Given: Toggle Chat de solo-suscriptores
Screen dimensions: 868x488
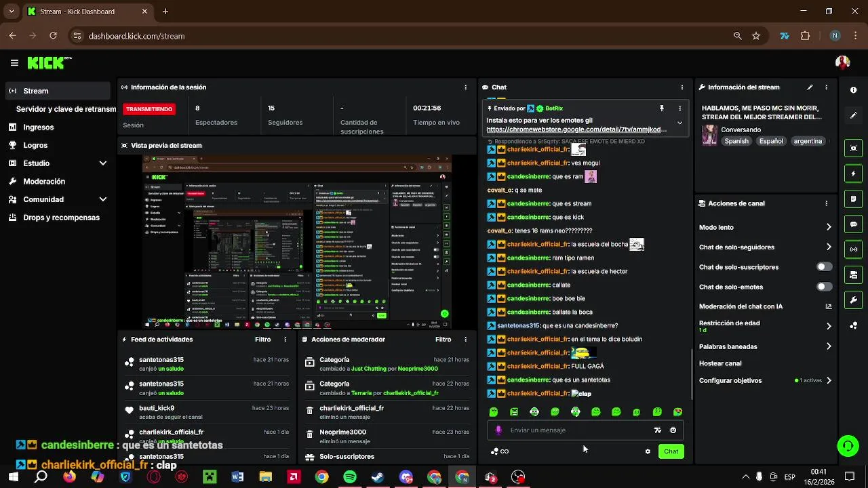Looking at the screenshot, I should pos(824,267).
